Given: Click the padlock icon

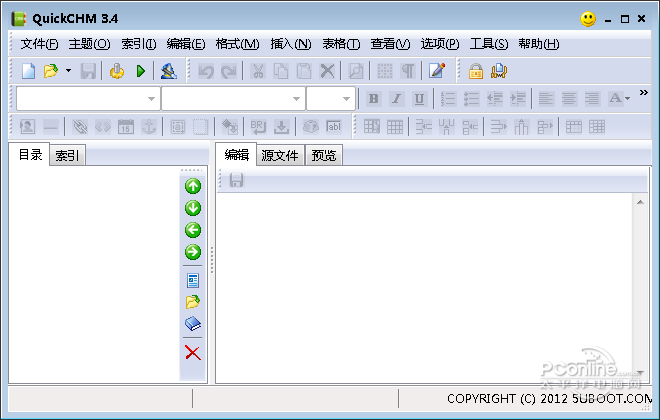Looking at the screenshot, I should click(x=476, y=71).
